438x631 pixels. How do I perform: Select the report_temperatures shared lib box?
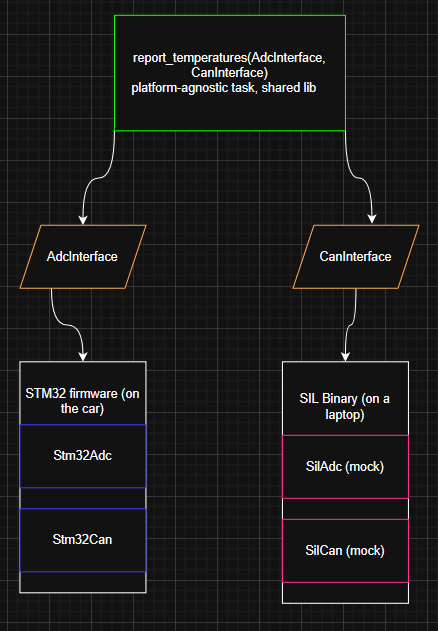tap(230, 73)
